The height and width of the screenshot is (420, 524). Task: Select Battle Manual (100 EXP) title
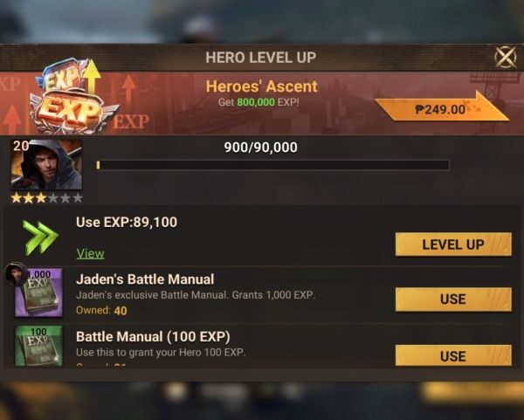coord(153,337)
